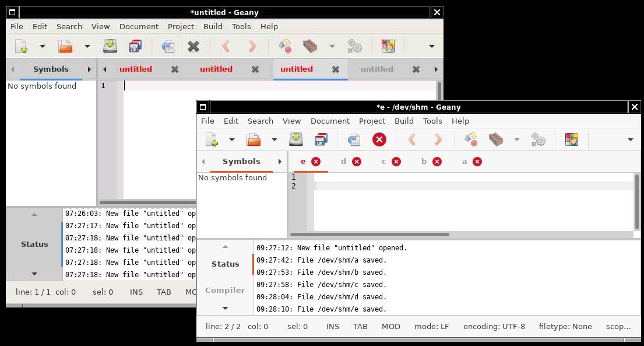Click Execute gears icon in back untitled window
This screenshot has height=346, width=644.
click(354, 46)
